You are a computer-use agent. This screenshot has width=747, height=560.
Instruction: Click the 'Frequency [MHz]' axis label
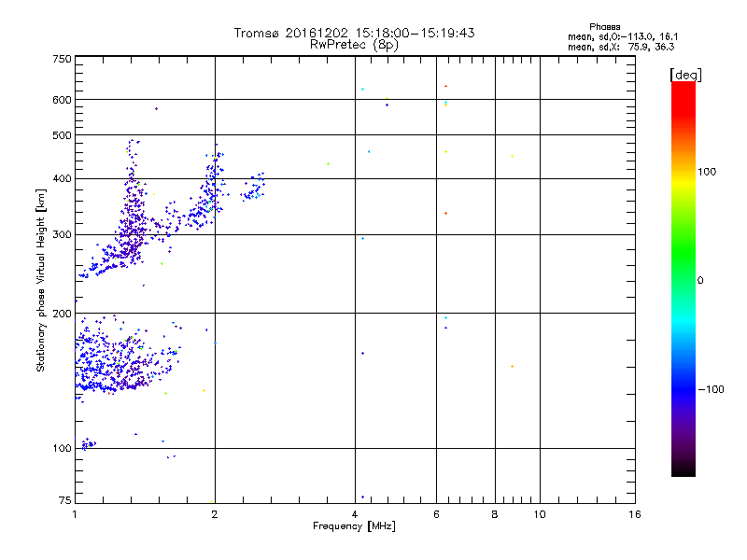pyautogui.click(x=354, y=526)
